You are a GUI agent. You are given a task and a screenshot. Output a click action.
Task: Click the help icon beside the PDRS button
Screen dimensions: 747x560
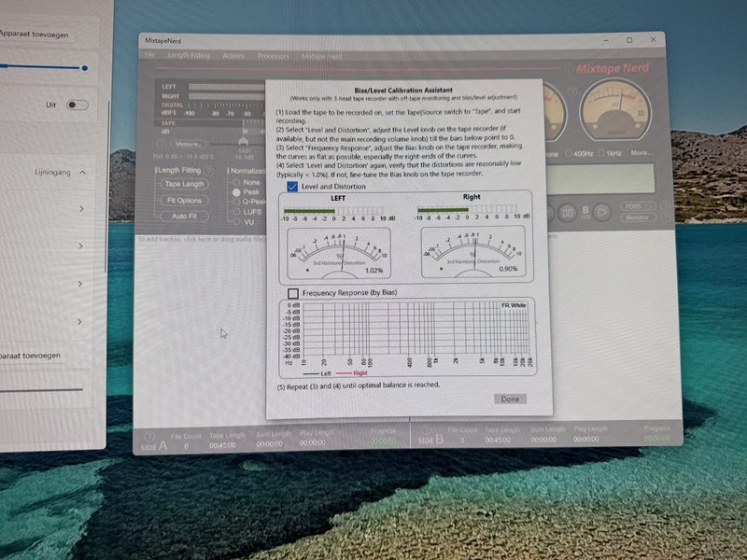tap(664, 206)
